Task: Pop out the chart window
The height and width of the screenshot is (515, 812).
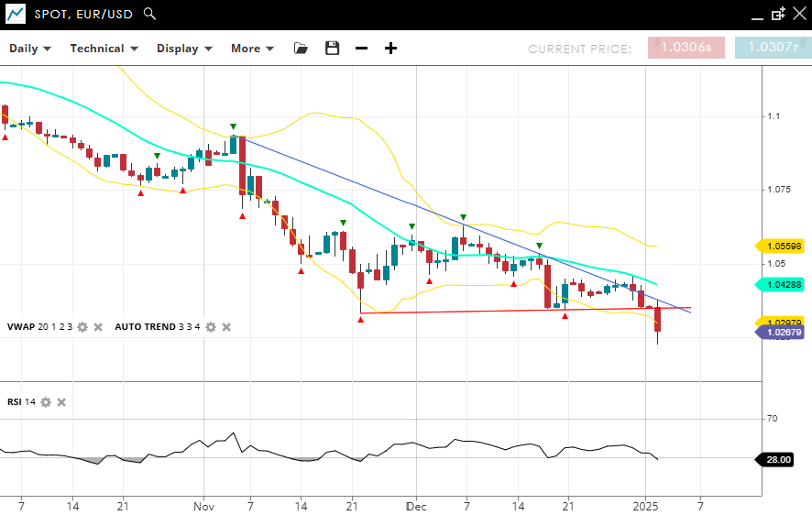Action: (778, 14)
